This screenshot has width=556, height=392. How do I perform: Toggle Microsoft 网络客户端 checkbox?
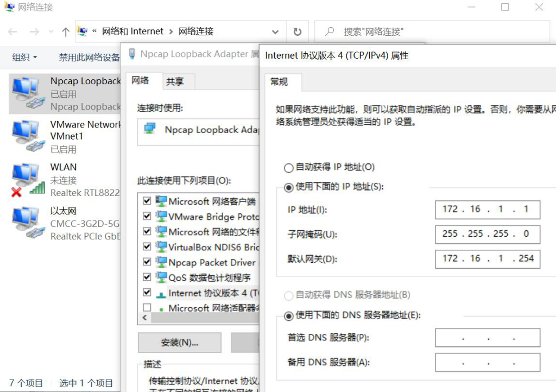pyautogui.click(x=147, y=201)
